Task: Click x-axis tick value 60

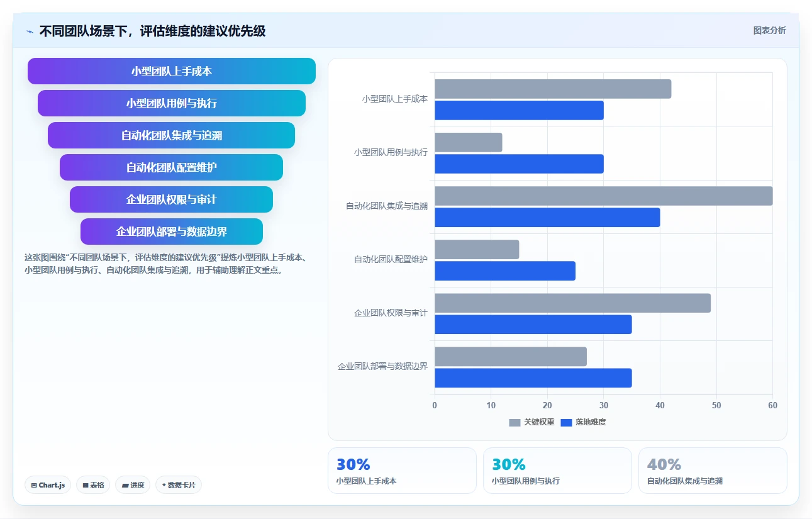Action: click(x=772, y=405)
